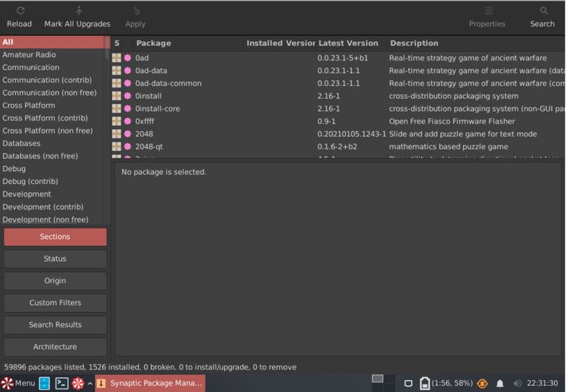Toggle status checkbox for 0ad package
Viewport: 566px width, 392px height.
click(x=116, y=58)
